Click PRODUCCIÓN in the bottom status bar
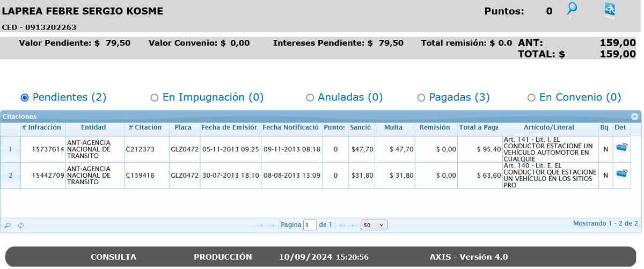This screenshot has height=269, width=644. (x=223, y=257)
